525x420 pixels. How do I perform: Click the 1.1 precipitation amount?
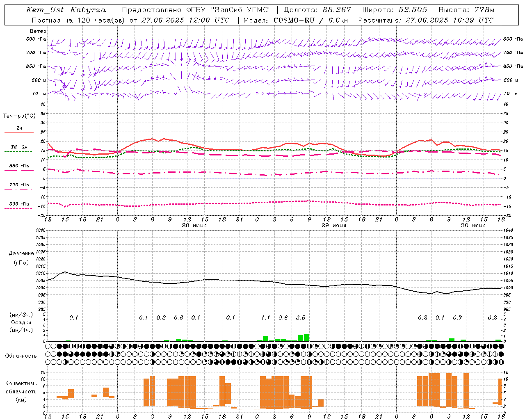coord(265,318)
